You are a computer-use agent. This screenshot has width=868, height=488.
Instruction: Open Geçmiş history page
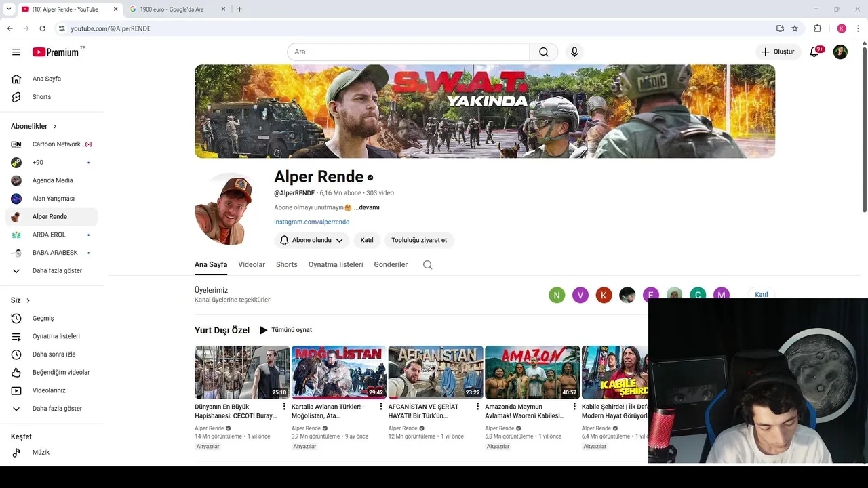point(52,319)
